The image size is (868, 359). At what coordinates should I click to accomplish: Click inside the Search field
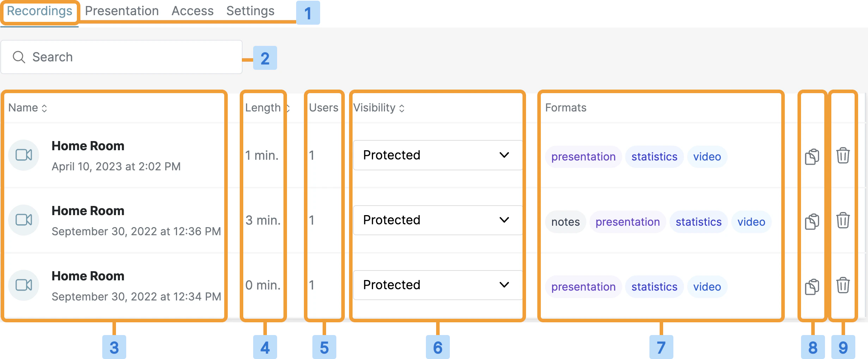click(x=122, y=57)
